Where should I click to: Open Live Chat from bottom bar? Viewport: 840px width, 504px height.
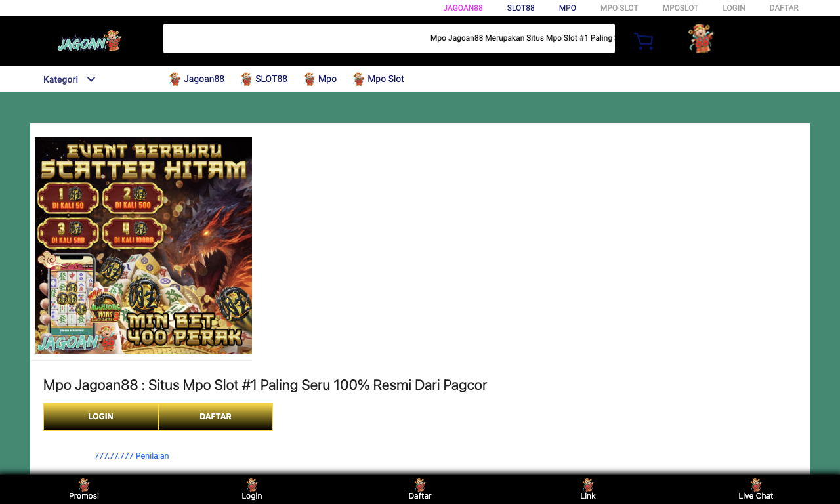756,490
